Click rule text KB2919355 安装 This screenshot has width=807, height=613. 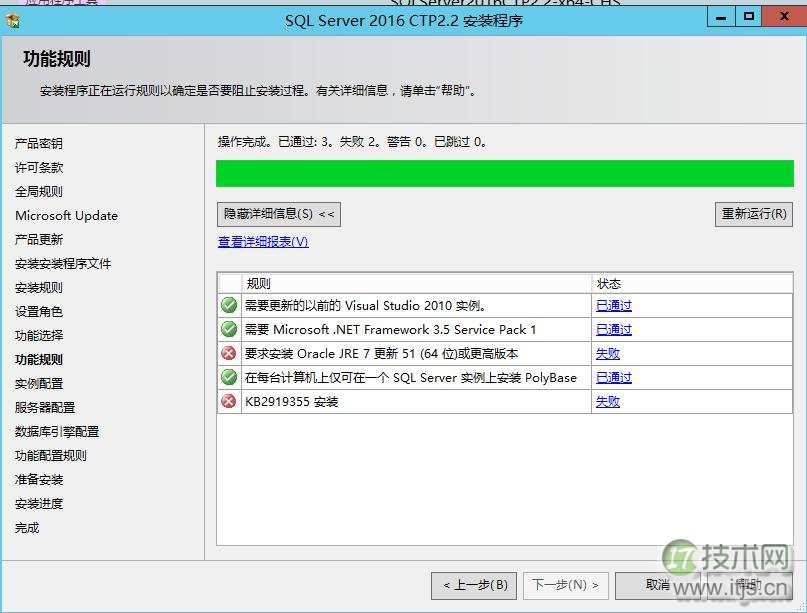point(291,402)
